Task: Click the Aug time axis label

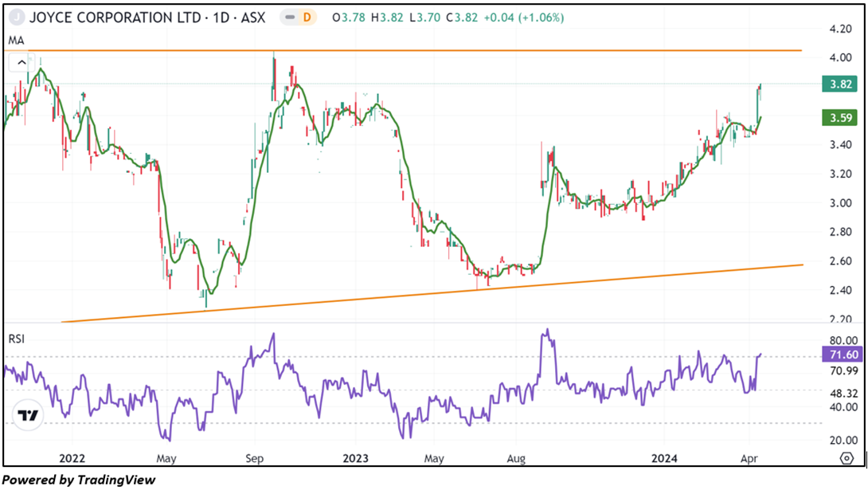Action: point(516,459)
